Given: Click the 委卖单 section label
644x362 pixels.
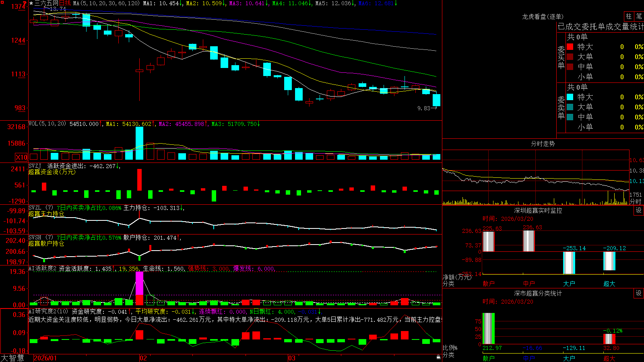Looking at the screenshot, I should coord(561,108).
